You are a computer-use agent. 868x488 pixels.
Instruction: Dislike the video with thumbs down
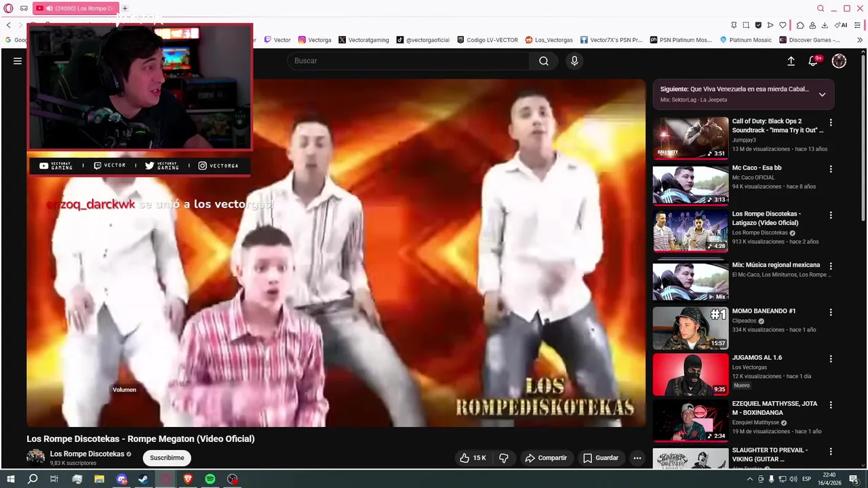click(x=504, y=458)
